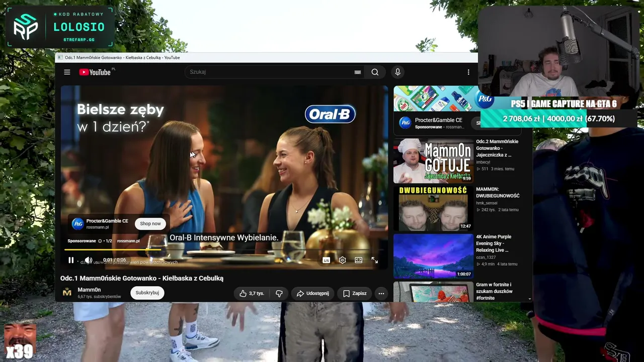Open DWUBIEGUNOWOŚĆ video thumbnail

pyautogui.click(x=433, y=208)
